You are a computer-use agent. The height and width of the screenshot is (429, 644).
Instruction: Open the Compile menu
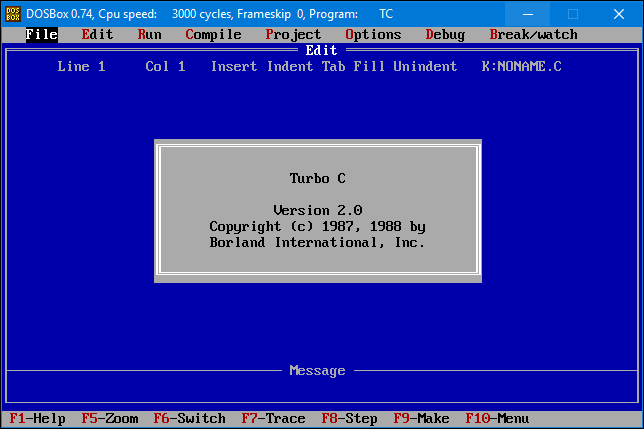[x=213, y=34]
